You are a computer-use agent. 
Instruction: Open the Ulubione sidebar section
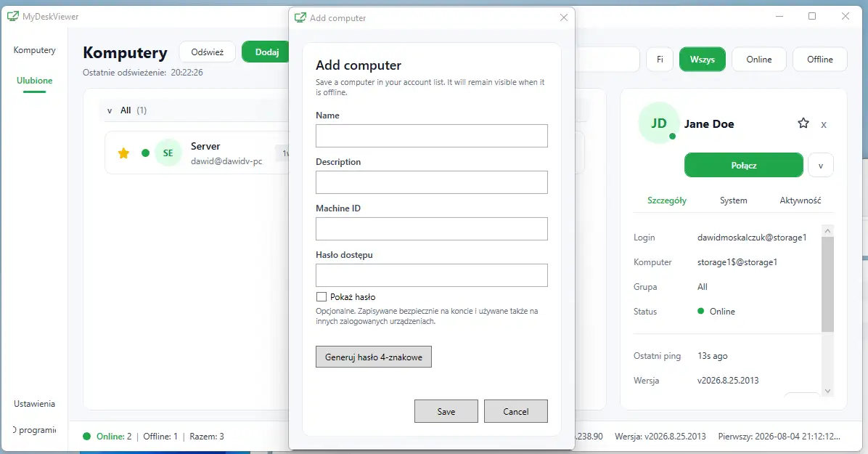pyautogui.click(x=34, y=81)
